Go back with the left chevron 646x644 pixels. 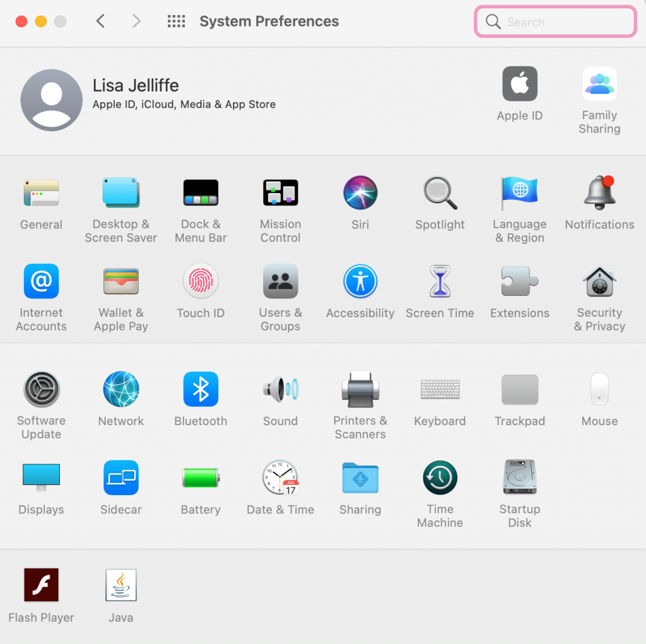pyautogui.click(x=100, y=21)
